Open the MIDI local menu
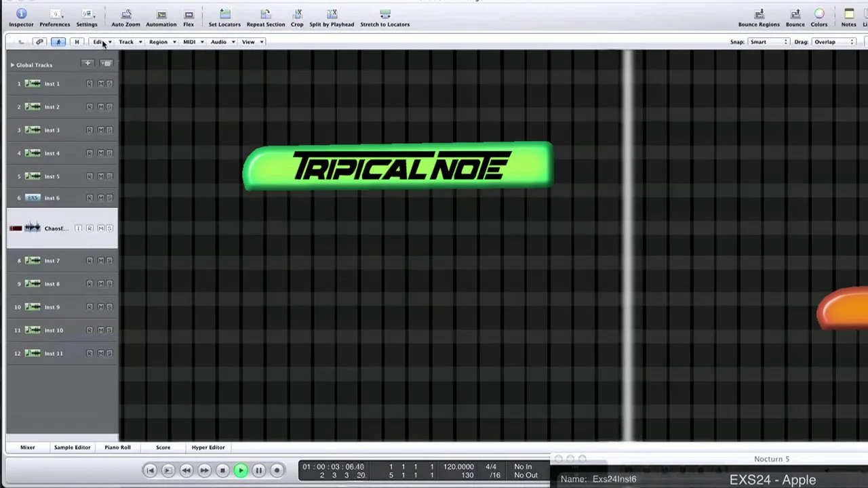 coord(193,42)
